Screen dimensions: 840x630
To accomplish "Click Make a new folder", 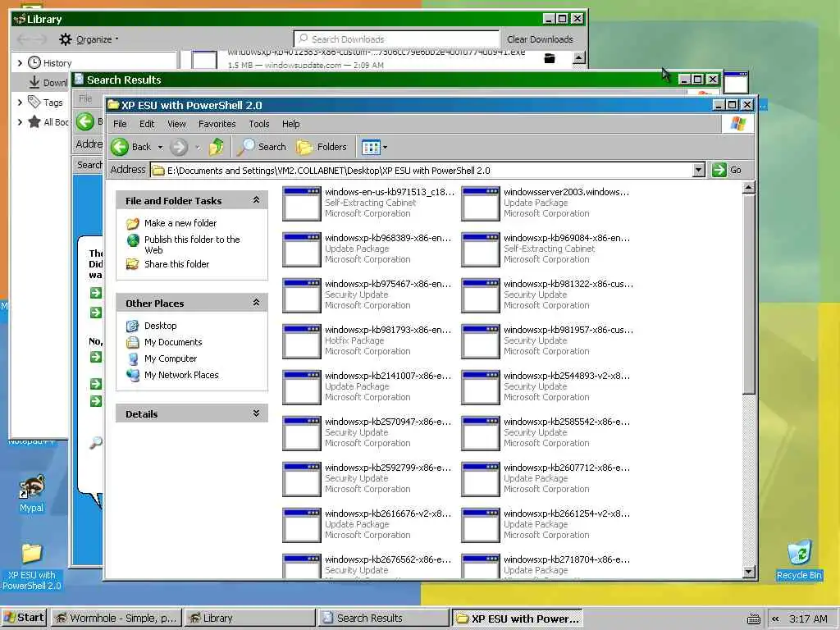I will tap(180, 223).
